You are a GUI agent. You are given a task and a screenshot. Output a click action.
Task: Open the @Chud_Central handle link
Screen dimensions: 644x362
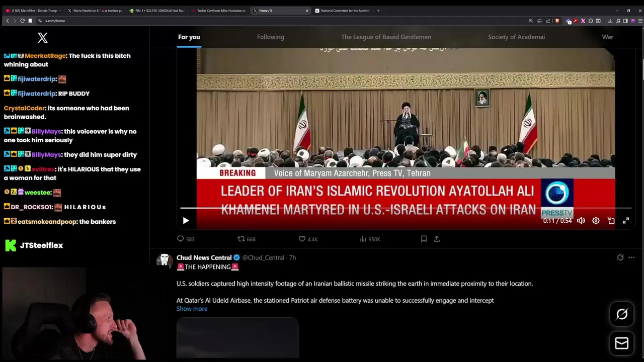263,257
